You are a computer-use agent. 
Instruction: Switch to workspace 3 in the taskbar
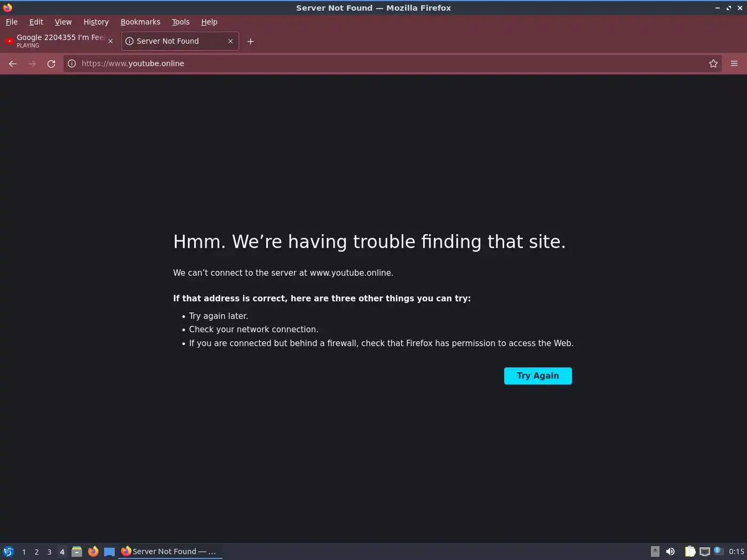49,552
